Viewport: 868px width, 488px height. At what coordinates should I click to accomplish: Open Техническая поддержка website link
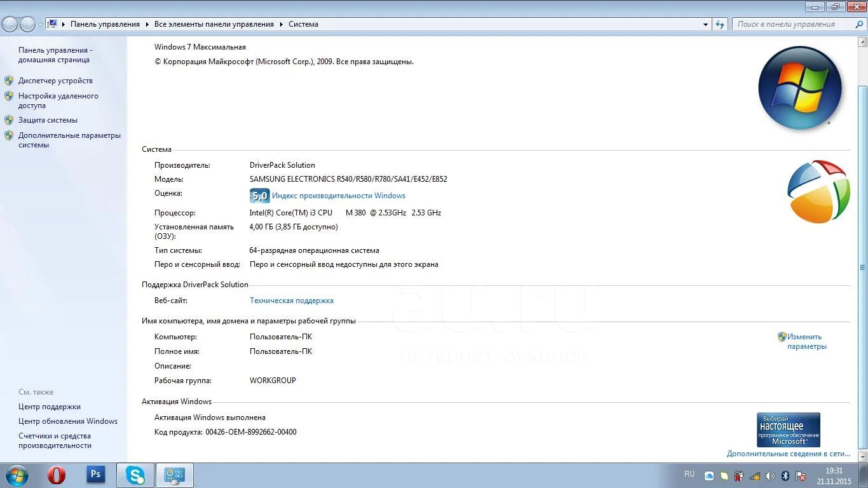[x=292, y=301]
